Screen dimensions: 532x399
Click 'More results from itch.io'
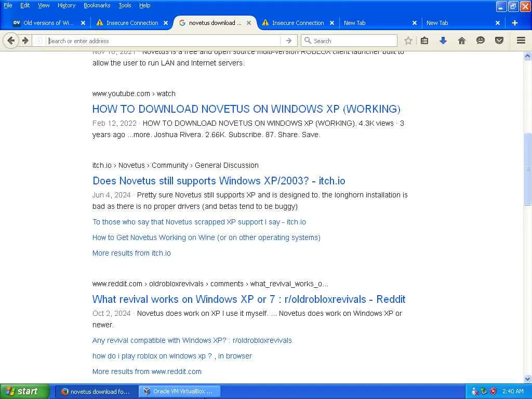click(131, 253)
